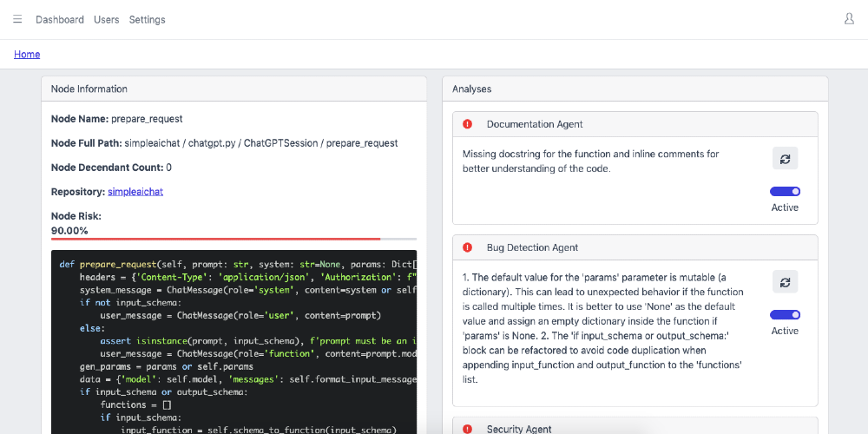Click Node Decendant Count line
Image resolution: width=868 pixels, height=434 pixels.
(x=111, y=168)
